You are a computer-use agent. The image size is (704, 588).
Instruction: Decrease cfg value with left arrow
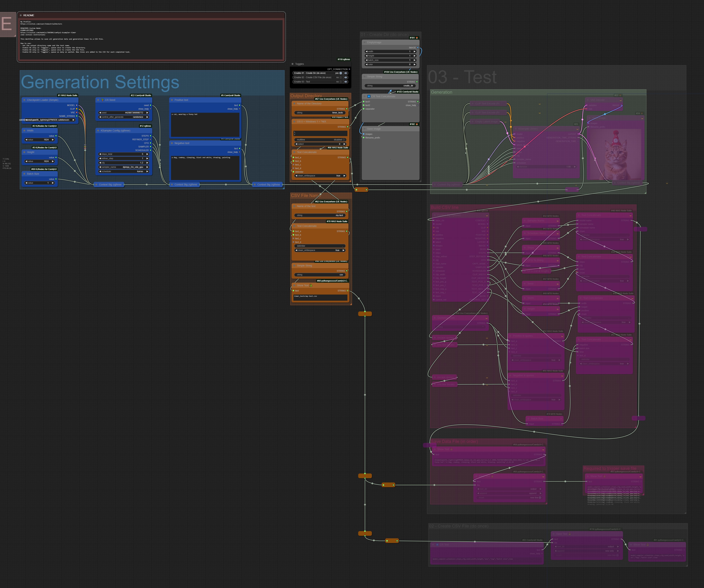tap(100, 163)
